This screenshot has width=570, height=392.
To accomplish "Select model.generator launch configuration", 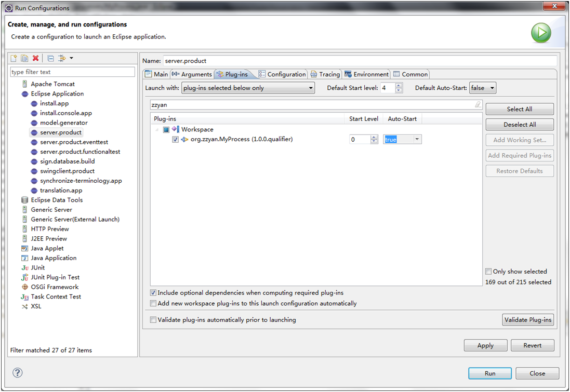I will click(x=63, y=123).
